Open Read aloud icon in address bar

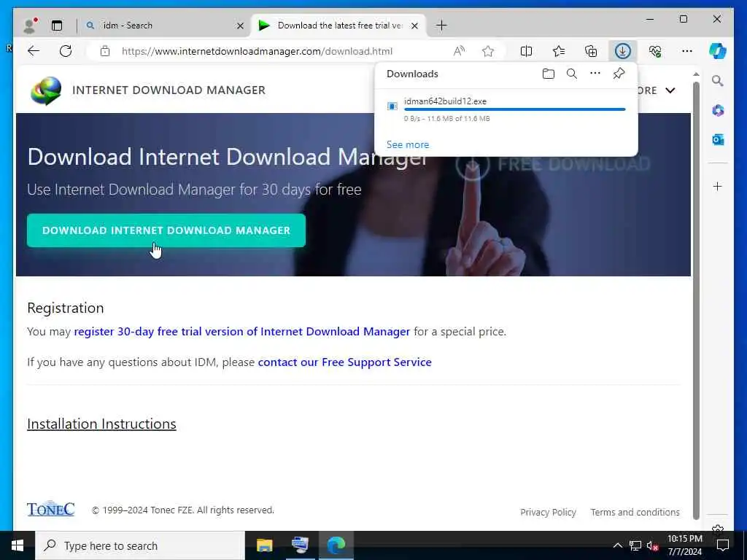[459, 51]
